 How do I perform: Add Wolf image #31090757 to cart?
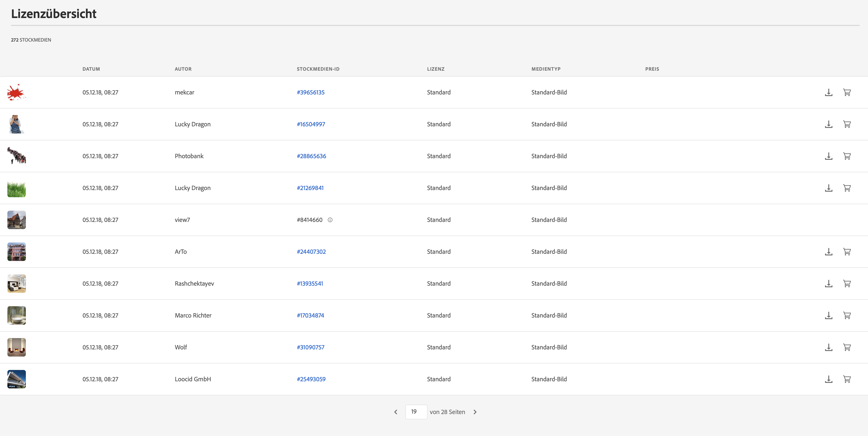tap(847, 347)
